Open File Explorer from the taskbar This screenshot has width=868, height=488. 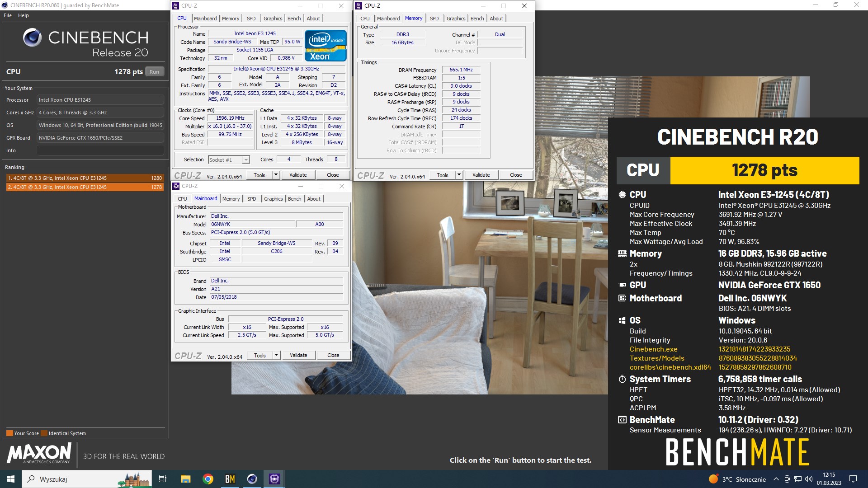click(x=185, y=479)
